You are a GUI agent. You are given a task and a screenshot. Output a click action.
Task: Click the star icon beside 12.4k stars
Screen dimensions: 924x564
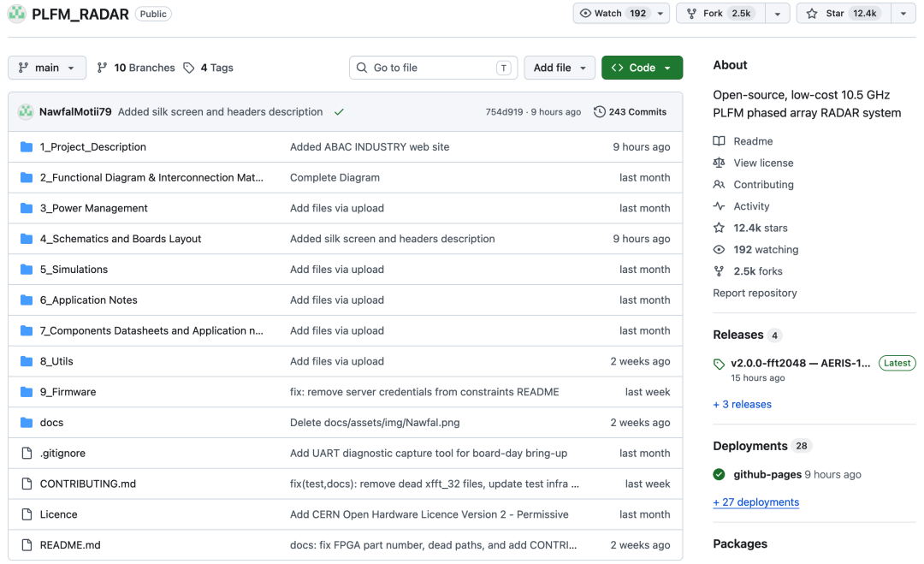coord(719,228)
